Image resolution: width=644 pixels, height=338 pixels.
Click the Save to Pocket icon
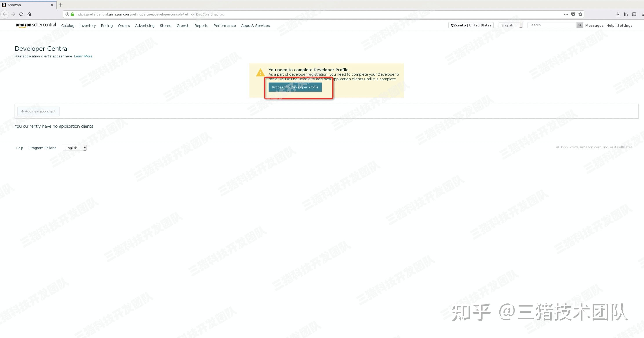(573, 14)
